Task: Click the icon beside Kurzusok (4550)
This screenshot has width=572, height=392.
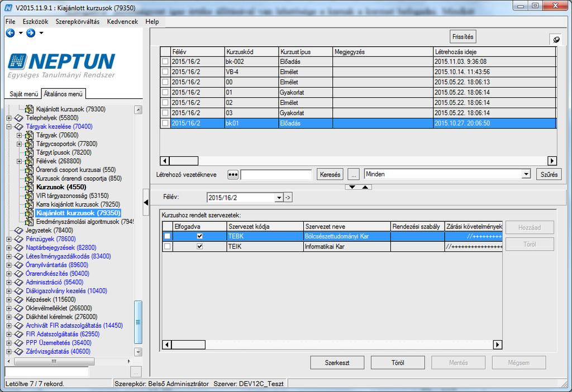Action: point(30,187)
